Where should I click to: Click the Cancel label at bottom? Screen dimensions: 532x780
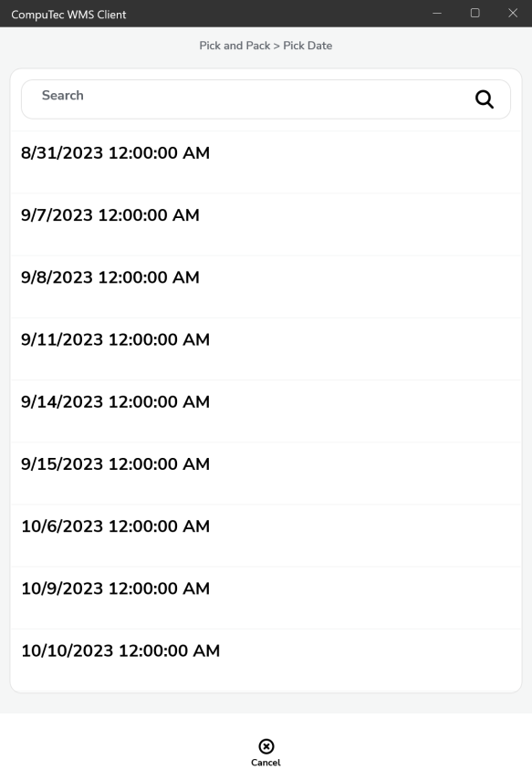pyautogui.click(x=266, y=763)
